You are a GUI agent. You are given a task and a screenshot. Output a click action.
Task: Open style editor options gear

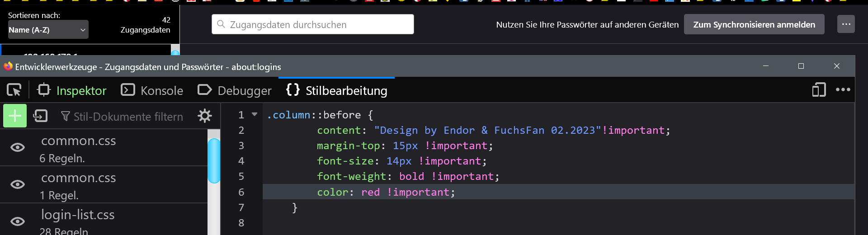pyautogui.click(x=205, y=116)
